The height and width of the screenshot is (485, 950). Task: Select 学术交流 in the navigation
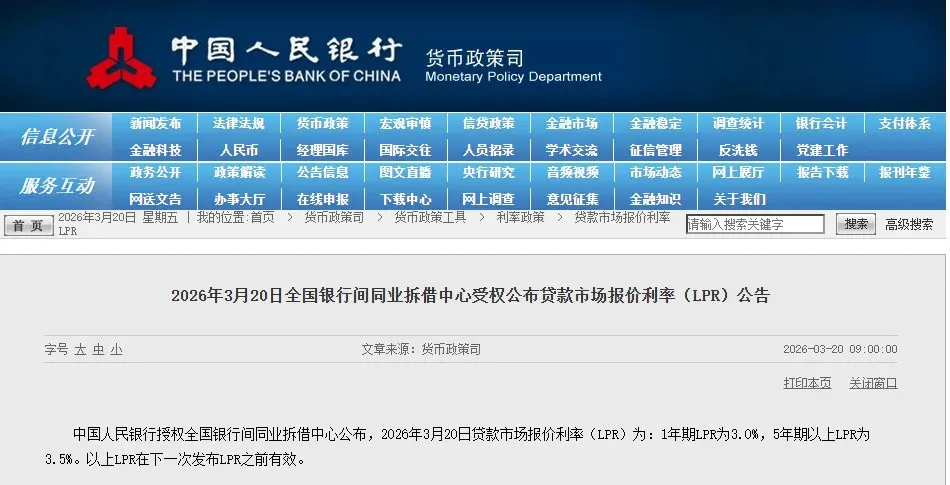pos(571,150)
